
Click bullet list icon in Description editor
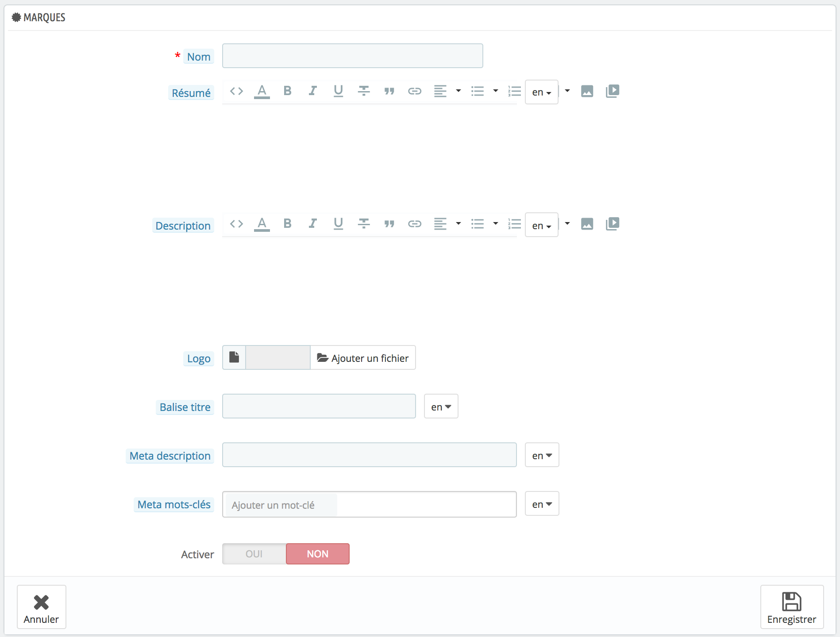click(478, 224)
